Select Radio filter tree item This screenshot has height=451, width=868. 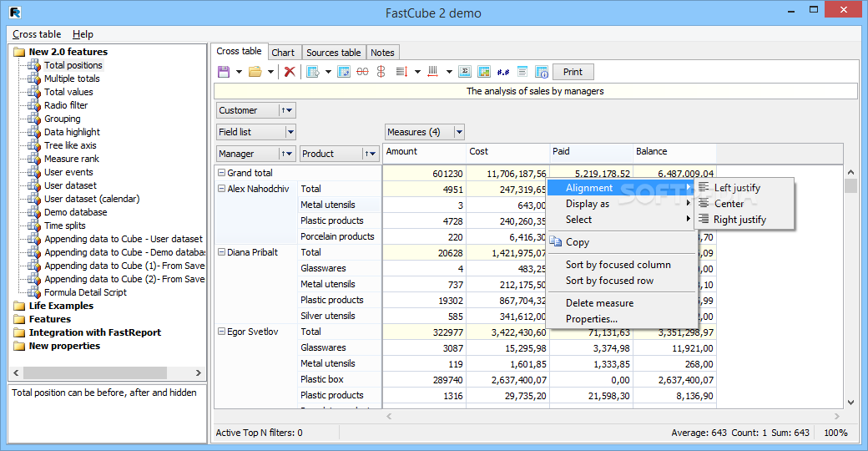[66, 105]
